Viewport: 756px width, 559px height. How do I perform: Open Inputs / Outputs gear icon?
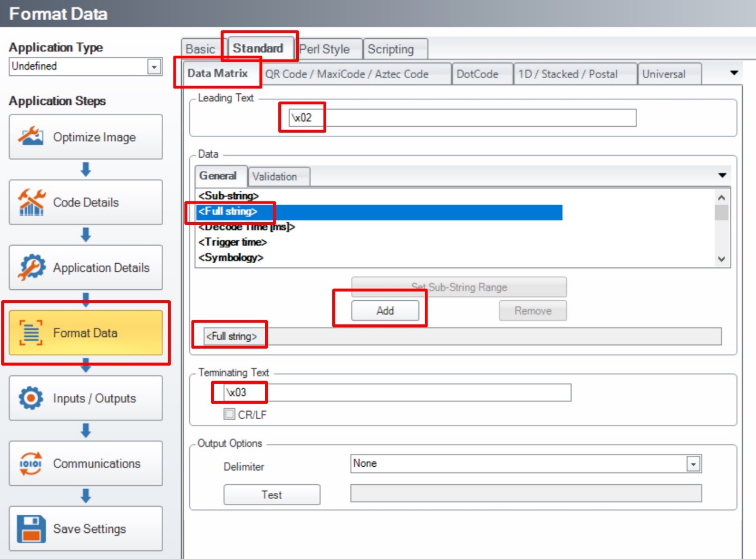[x=31, y=398]
